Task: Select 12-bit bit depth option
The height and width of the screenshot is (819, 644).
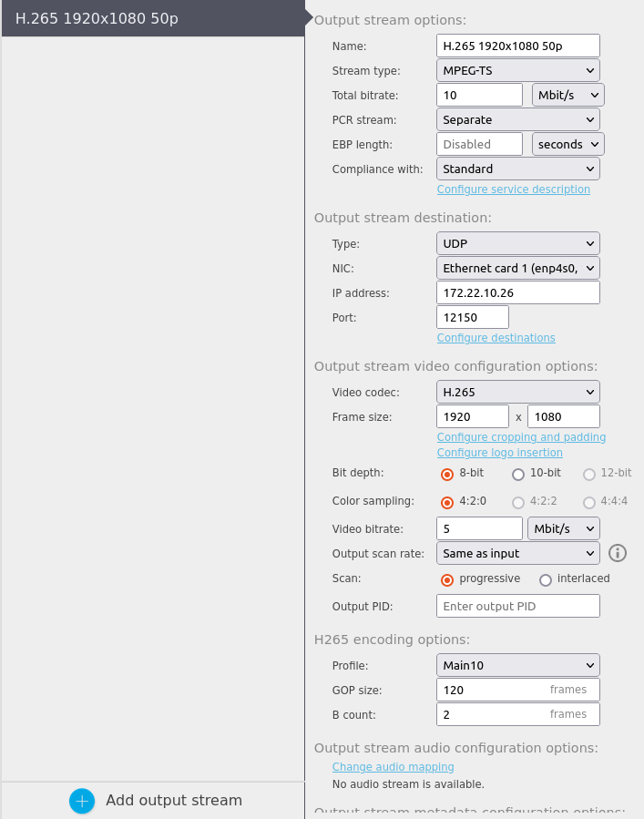Action: coord(589,475)
